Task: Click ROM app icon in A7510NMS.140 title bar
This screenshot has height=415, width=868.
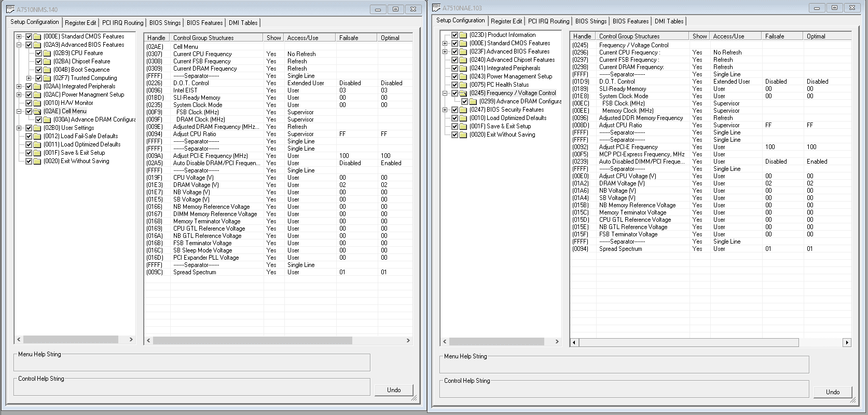Action: pyautogui.click(x=10, y=9)
